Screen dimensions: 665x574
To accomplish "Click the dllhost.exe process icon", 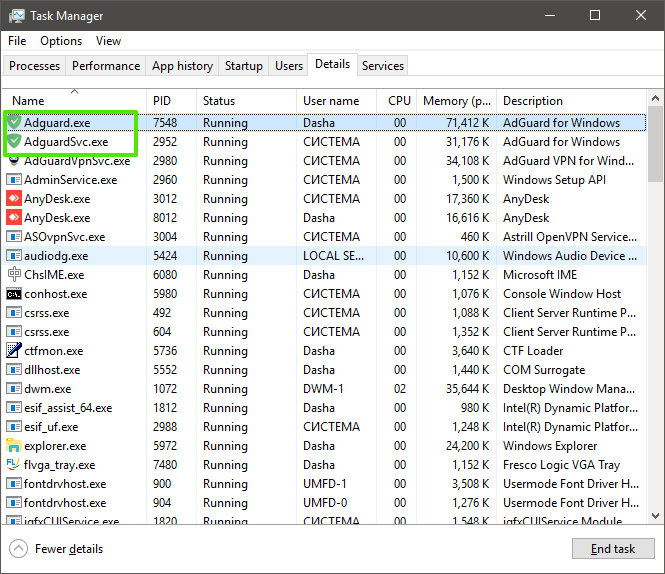I will [14, 370].
